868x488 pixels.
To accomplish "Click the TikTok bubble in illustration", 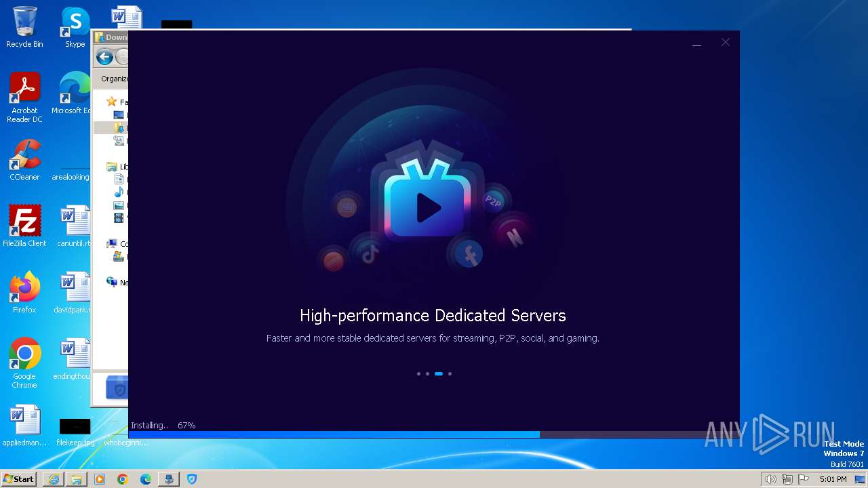I will coord(370,254).
